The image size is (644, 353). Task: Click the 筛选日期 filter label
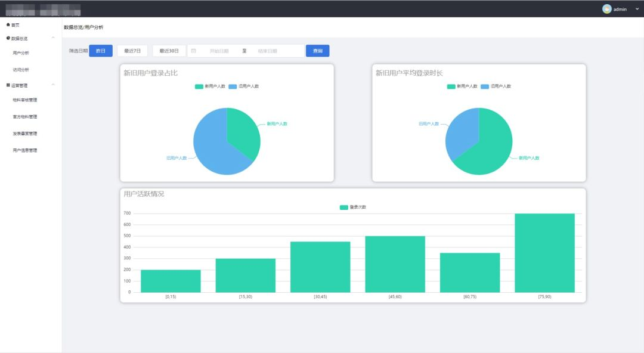[78, 51]
